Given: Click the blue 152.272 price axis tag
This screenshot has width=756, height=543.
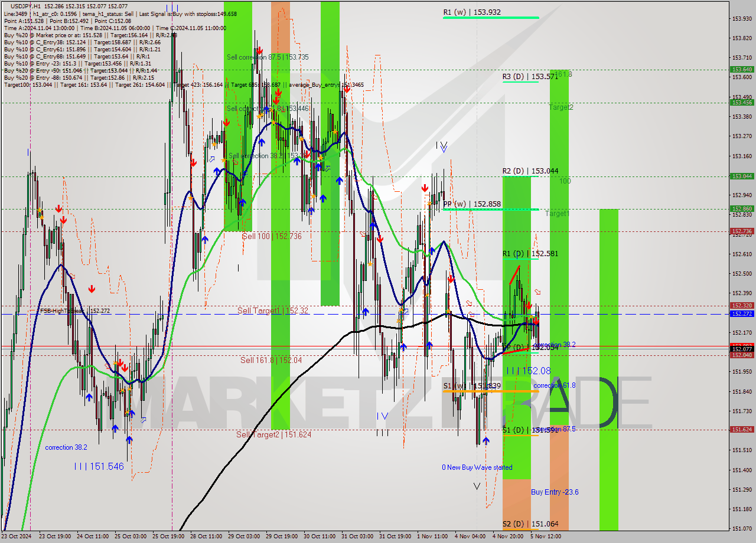Looking at the screenshot, I should tap(742, 314).
